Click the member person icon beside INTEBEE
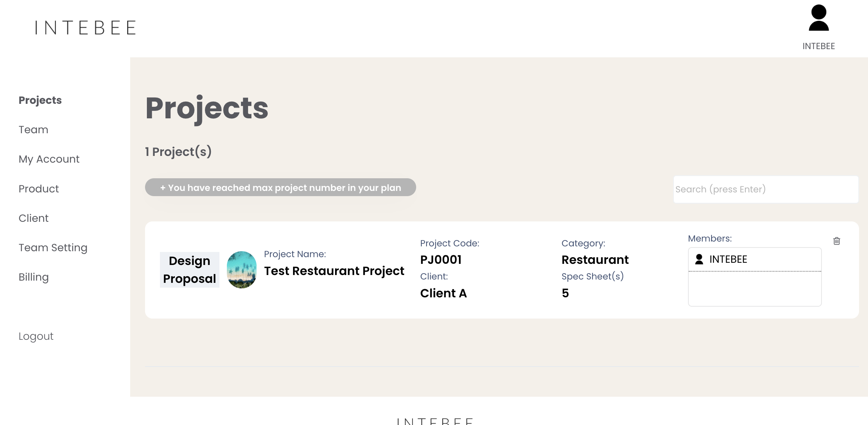This screenshot has height=425, width=868. click(x=699, y=259)
